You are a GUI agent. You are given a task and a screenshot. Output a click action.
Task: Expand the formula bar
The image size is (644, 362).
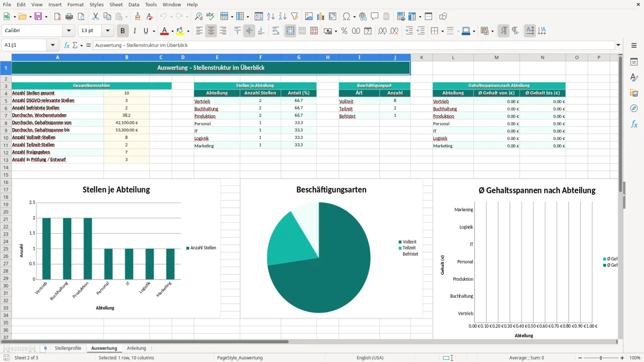(x=618, y=46)
